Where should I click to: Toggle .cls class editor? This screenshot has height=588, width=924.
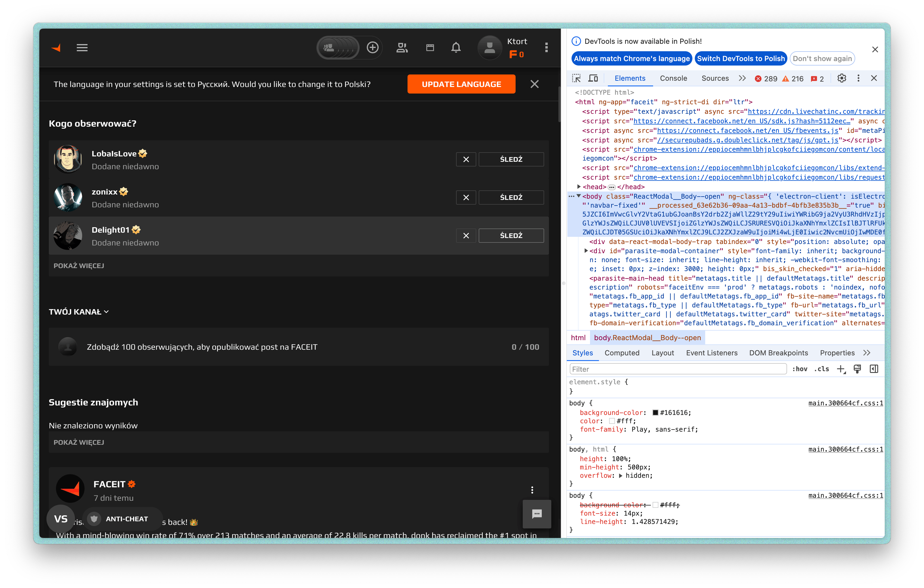point(822,369)
